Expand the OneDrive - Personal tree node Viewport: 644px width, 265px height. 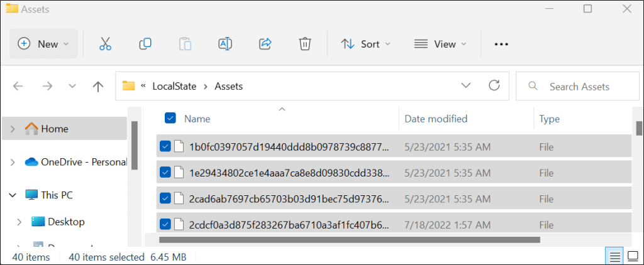pyautogui.click(x=13, y=162)
